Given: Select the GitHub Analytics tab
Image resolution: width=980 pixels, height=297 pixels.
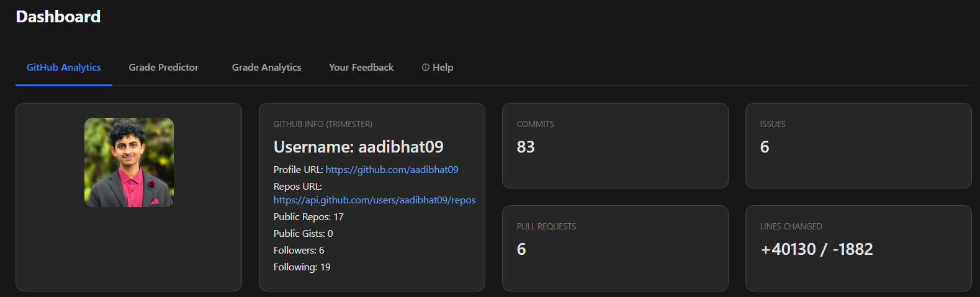Looking at the screenshot, I should [x=63, y=68].
